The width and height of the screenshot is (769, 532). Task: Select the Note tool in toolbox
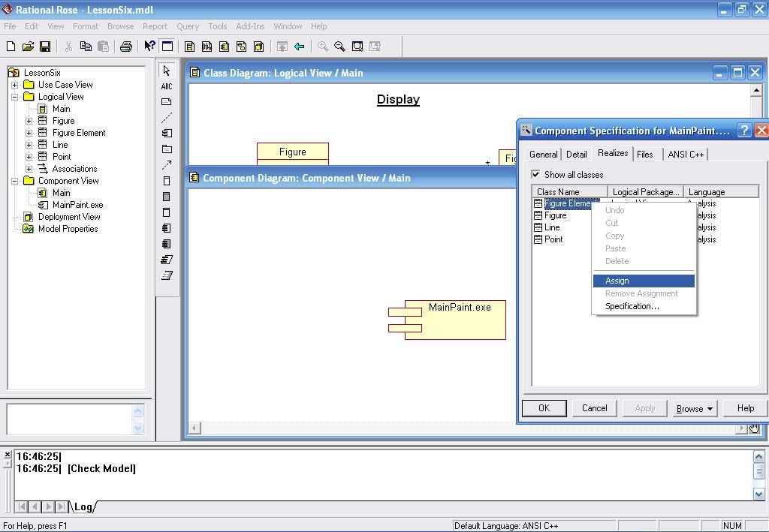[167, 102]
